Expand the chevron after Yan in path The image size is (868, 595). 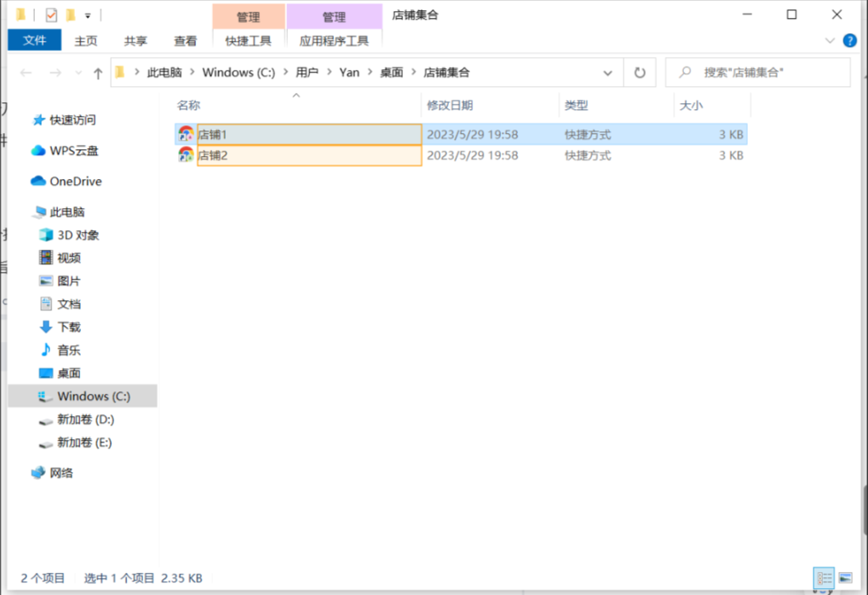(370, 72)
